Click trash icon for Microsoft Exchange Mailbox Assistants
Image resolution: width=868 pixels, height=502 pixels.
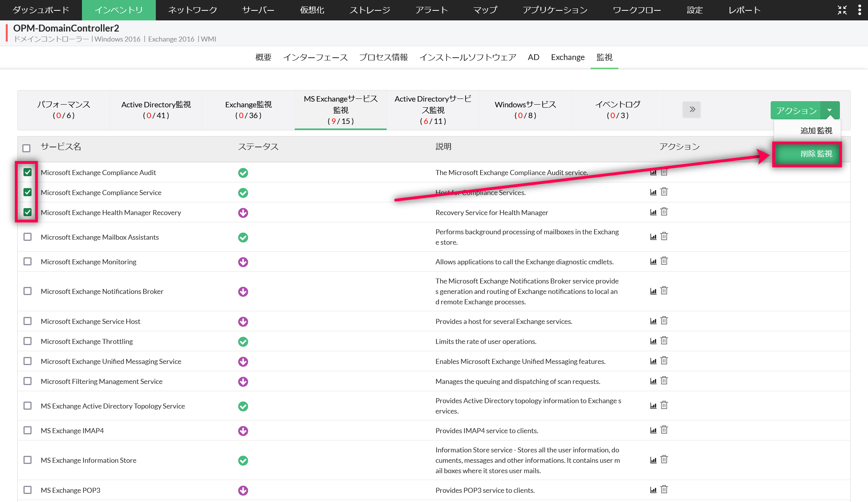pos(664,237)
